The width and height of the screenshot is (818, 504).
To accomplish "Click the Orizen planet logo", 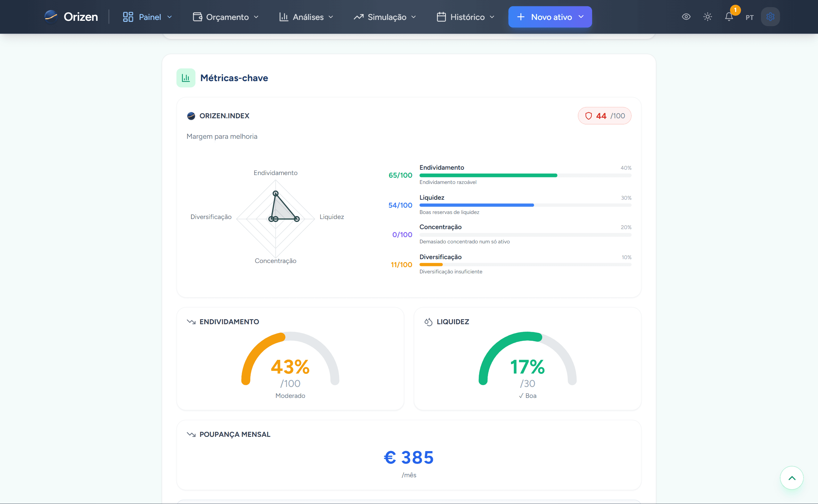I will [51, 17].
